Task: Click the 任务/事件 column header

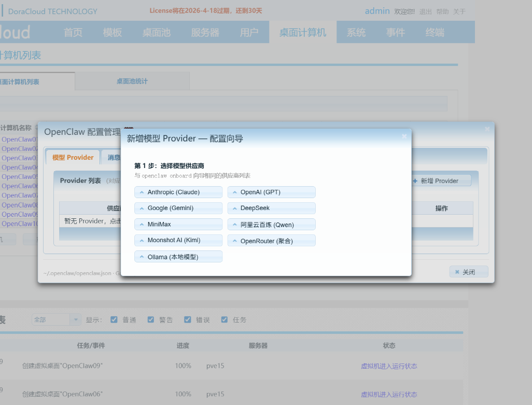Action: (91, 345)
